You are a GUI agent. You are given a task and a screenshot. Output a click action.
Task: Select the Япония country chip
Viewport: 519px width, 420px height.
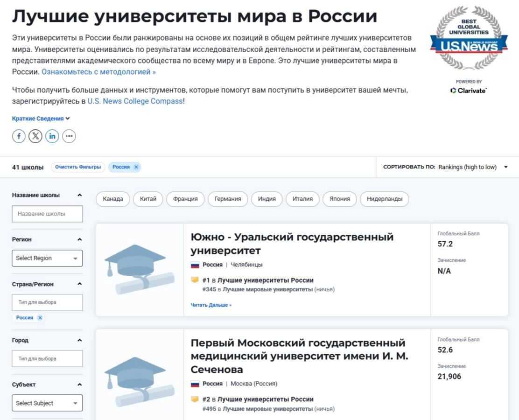[x=340, y=199]
